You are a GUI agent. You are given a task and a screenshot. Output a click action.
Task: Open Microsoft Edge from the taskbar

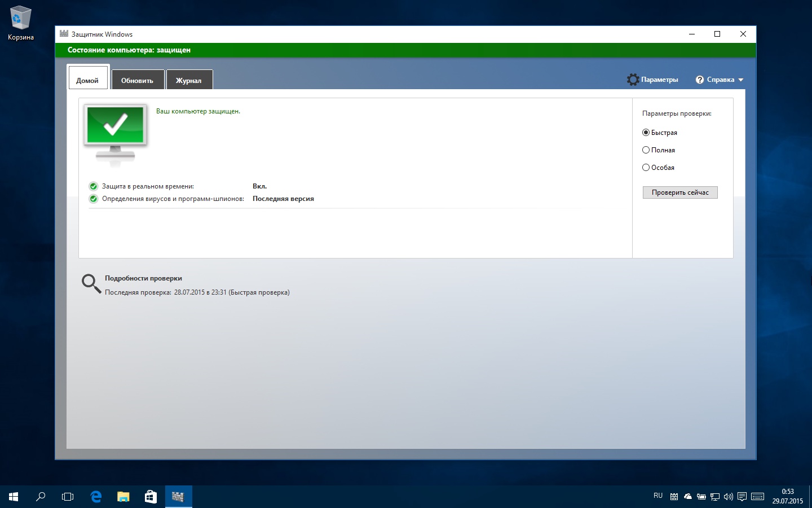pyautogui.click(x=96, y=497)
